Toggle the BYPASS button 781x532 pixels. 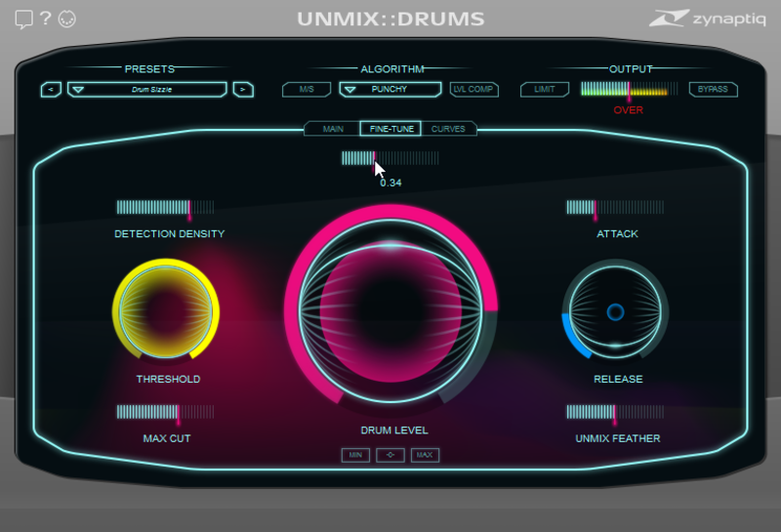click(713, 89)
